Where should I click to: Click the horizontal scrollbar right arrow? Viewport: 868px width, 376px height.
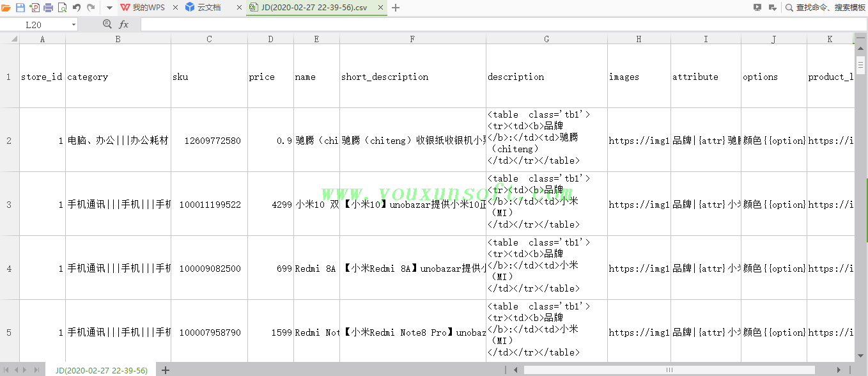[839, 370]
